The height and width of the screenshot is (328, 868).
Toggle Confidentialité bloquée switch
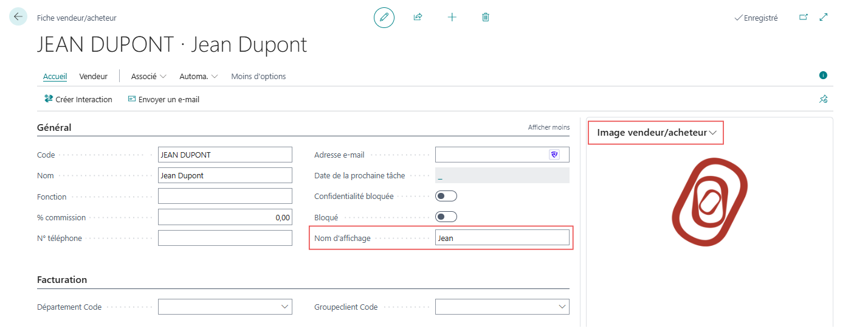(446, 196)
